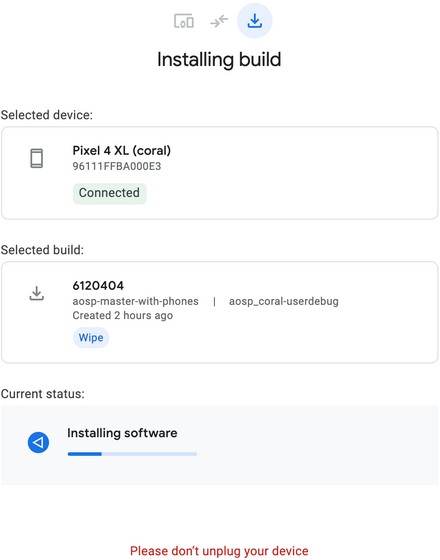This screenshot has width=440, height=560.
Task: Click the Connected status badge
Action: tap(109, 193)
